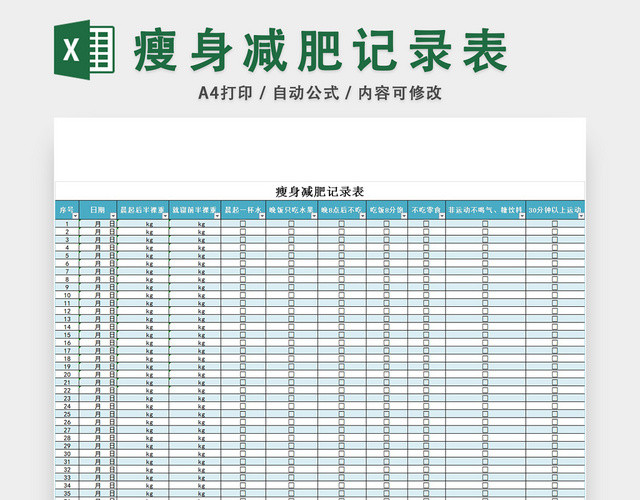Viewport: 640px width, 500px height.
Task: Select 就寝前半裸重 kg cell in row 22
Action: [195, 390]
